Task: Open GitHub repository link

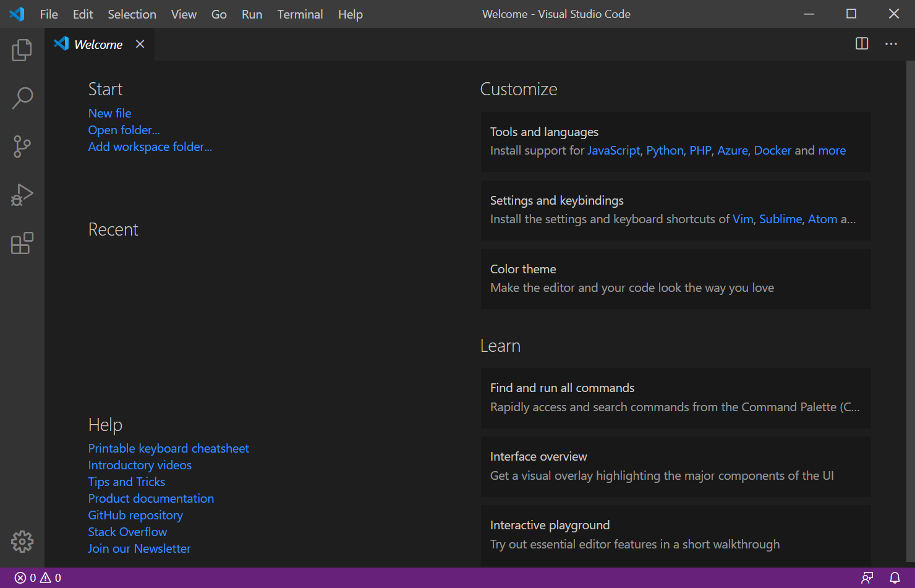Action: tap(135, 515)
